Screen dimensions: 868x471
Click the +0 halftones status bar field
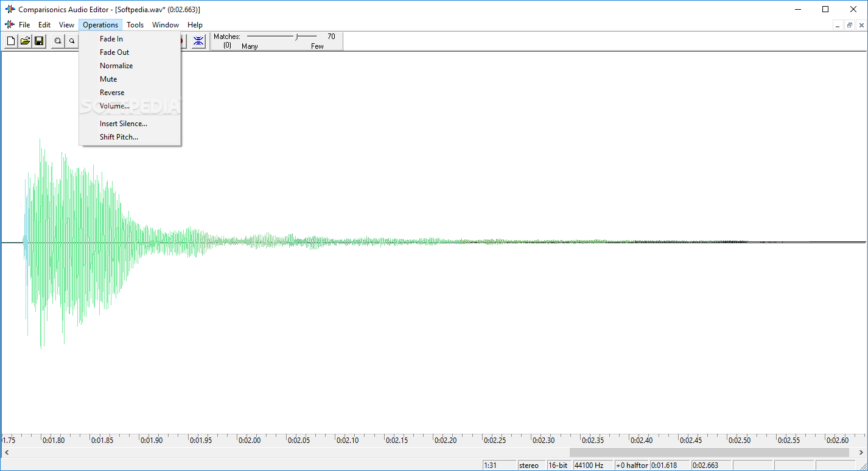pyautogui.click(x=632, y=466)
